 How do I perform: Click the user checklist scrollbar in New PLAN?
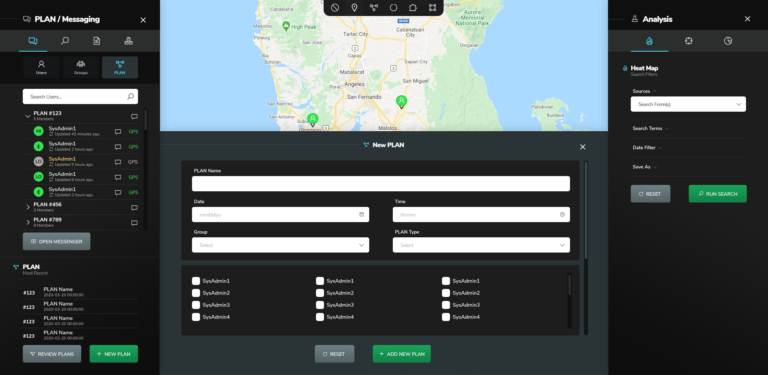coord(569,285)
